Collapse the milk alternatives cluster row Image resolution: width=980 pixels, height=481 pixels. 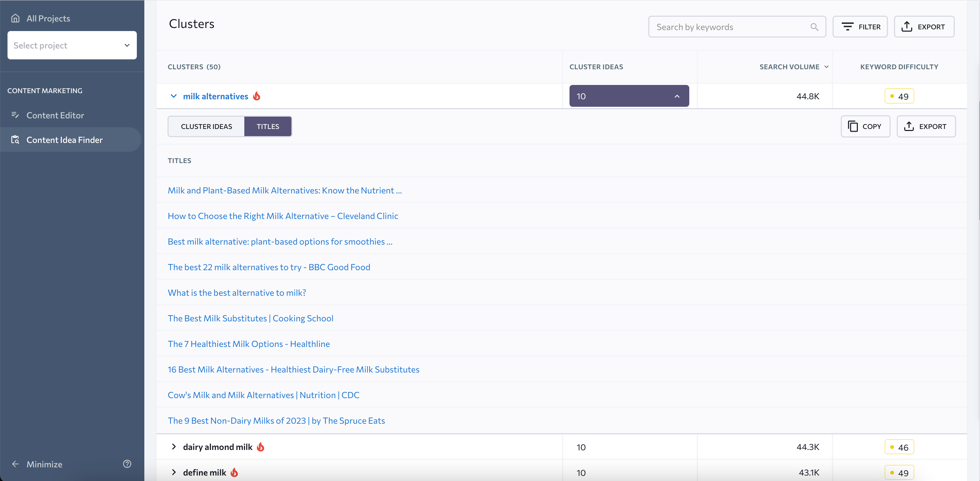173,96
